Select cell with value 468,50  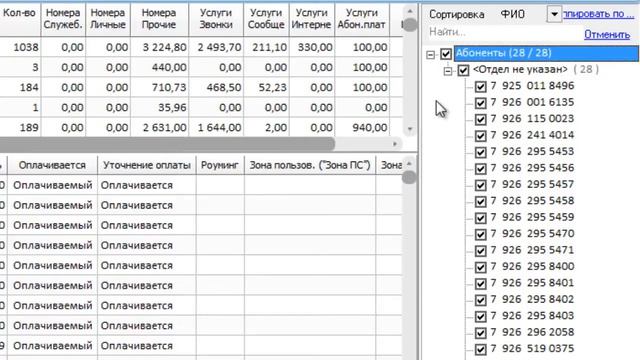click(x=216, y=87)
